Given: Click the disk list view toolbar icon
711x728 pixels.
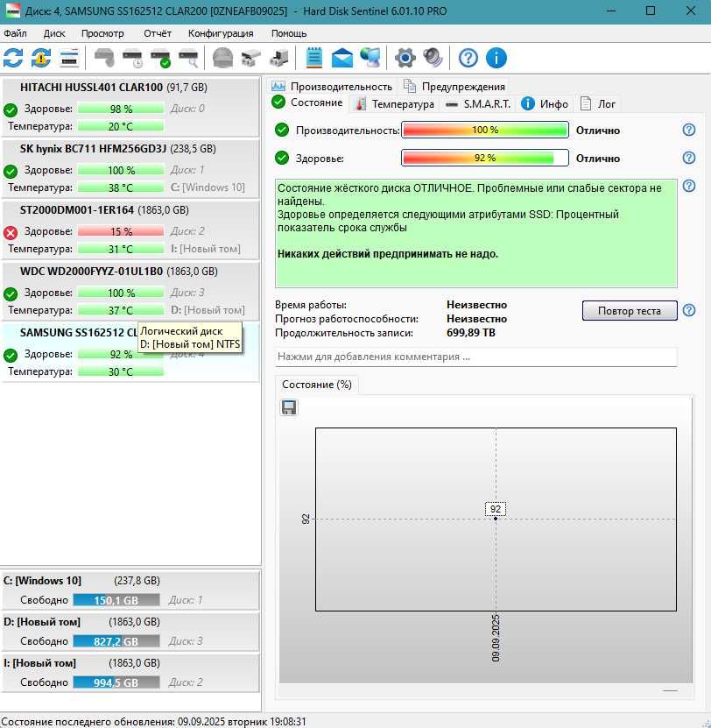Looking at the screenshot, I should point(70,58).
